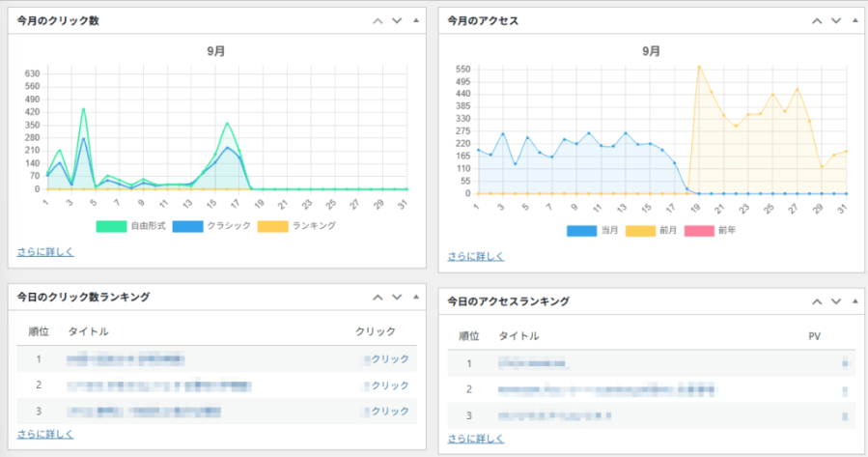Image resolution: width=868 pixels, height=457 pixels.
Task: Toggle ランキング series in click chart legend
Action: [x=297, y=225]
